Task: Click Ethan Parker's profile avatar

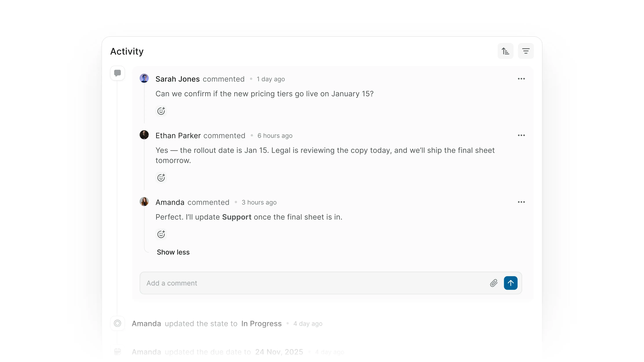Action: point(144,135)
